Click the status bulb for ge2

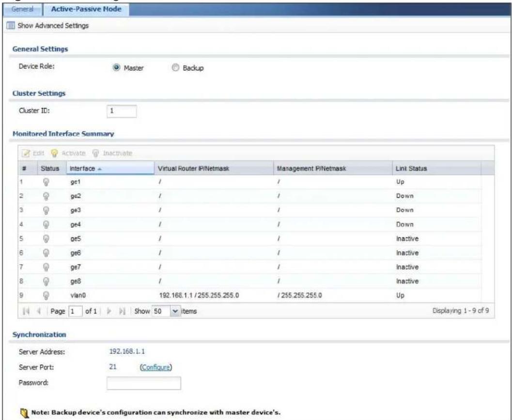(x=46, y=196)
